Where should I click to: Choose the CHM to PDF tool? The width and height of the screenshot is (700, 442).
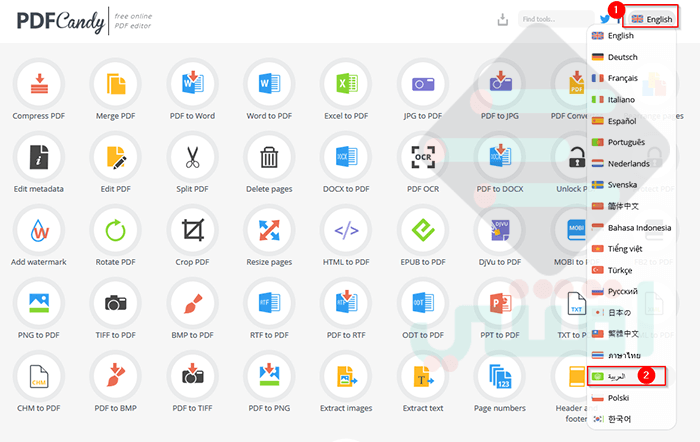[x=39, y=377]
